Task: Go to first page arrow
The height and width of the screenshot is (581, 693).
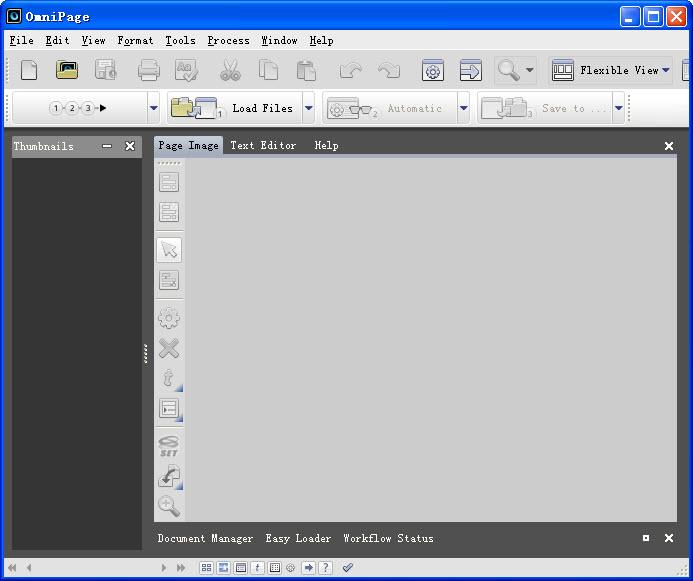Action: pos(12,568)
